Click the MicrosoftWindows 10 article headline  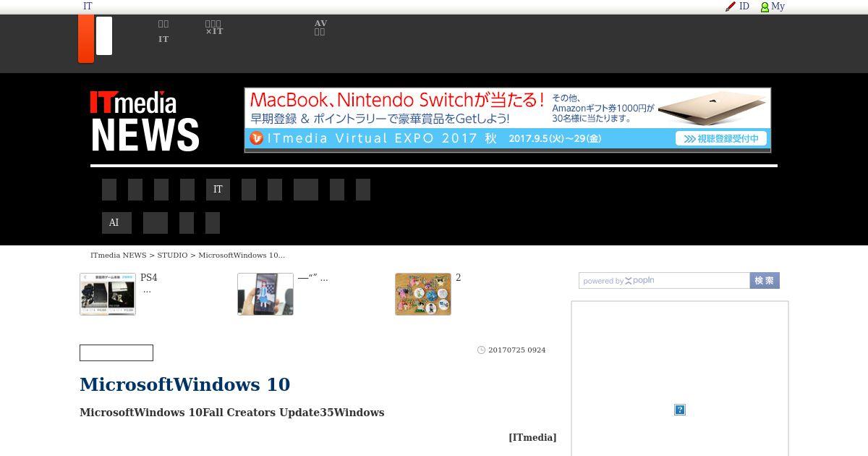tap(185, 384)
